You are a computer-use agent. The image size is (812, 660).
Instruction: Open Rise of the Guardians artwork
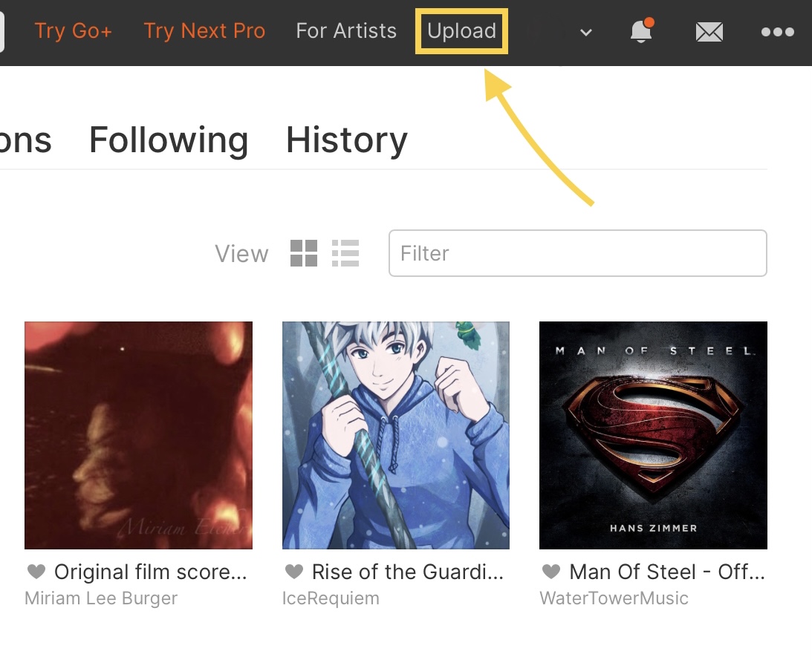click(396, 435)
